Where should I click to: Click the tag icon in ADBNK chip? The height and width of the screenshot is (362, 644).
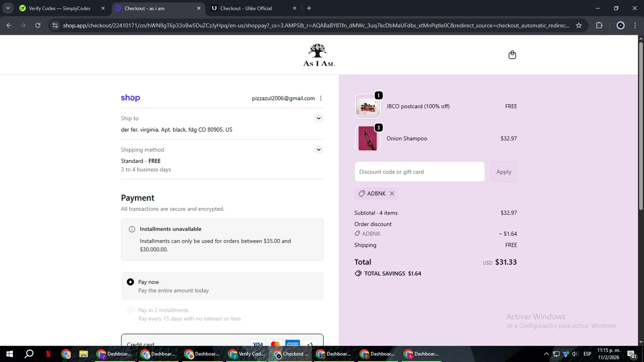click(x=361, y=193)
